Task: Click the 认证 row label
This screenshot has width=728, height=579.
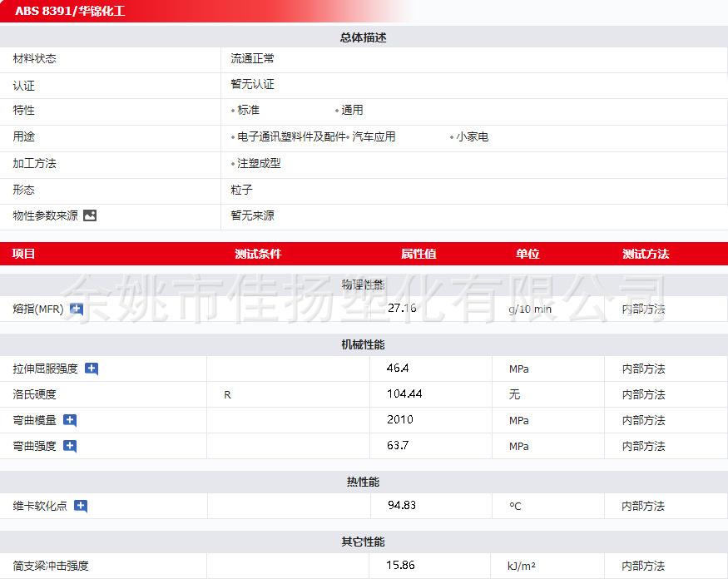Action: 23,86
